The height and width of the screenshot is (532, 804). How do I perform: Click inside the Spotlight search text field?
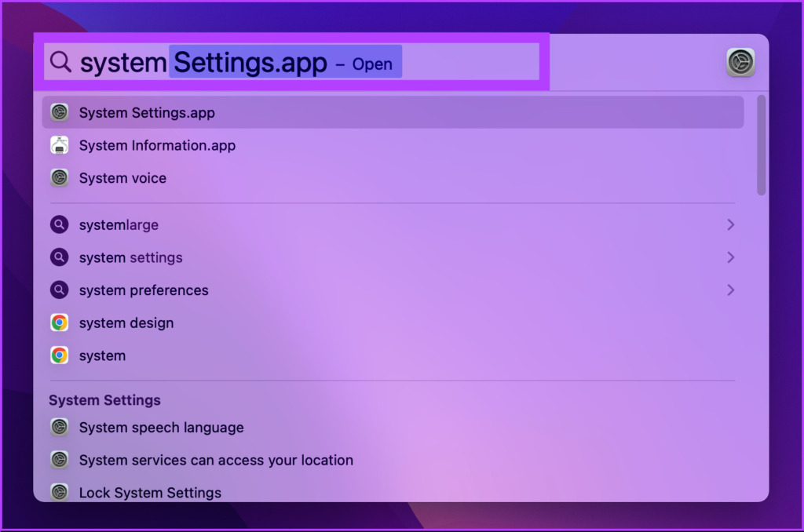pos(292,61)
